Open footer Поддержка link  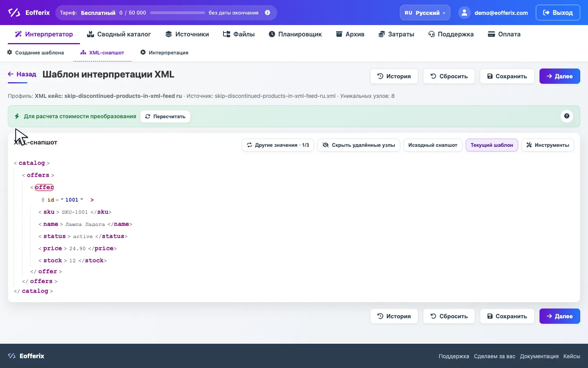click(x=454, y=356)
